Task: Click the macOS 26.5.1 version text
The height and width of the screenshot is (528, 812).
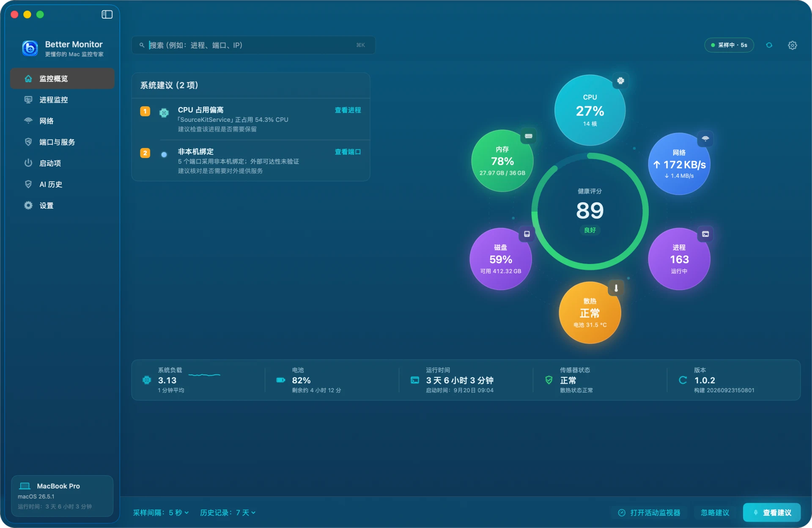Action: pos(36,496)
